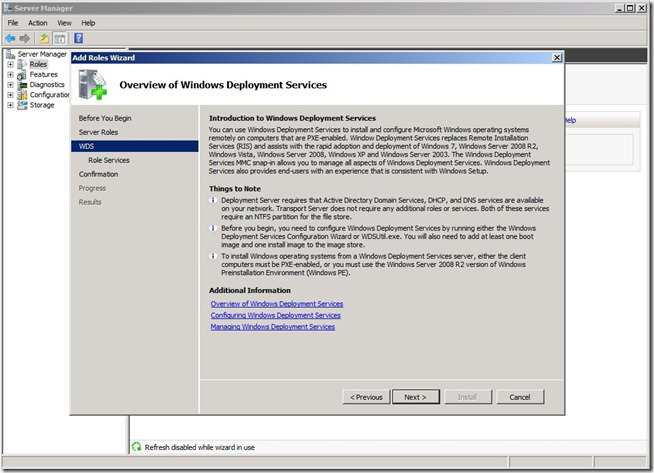Click the Cancel button in wizard

click(x=519, y=397)
